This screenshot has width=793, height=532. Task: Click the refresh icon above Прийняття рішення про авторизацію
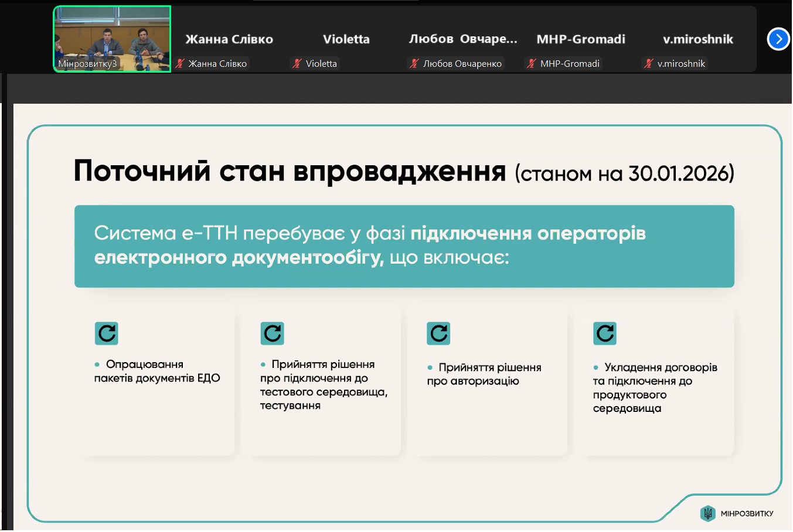click(x=438, y=333)
